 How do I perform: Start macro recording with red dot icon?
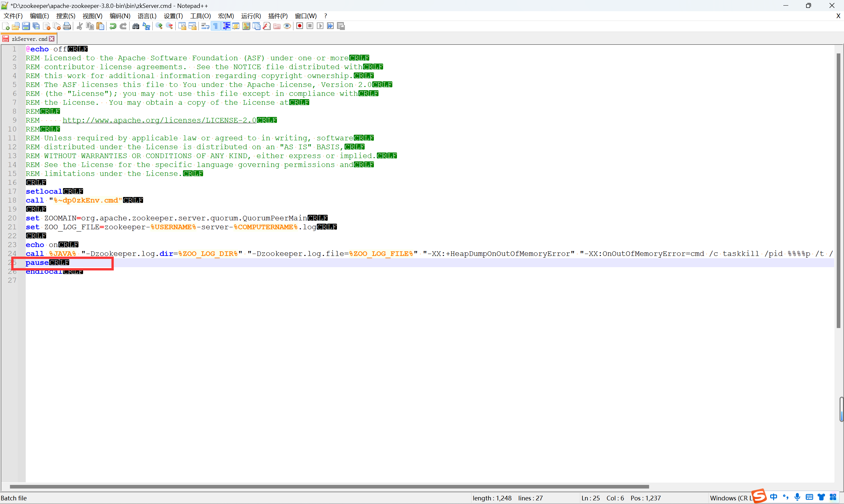(x=299, y=26)
